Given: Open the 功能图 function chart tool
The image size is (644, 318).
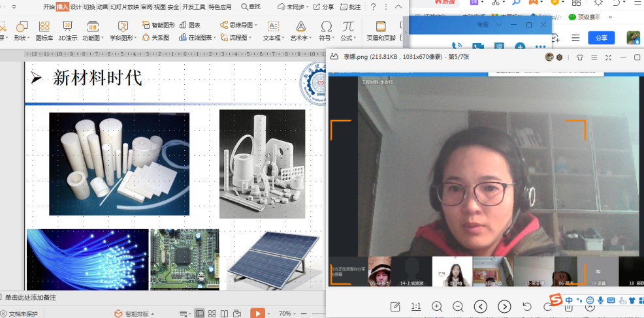Looking at the screenshot, I should coord(93,31).
